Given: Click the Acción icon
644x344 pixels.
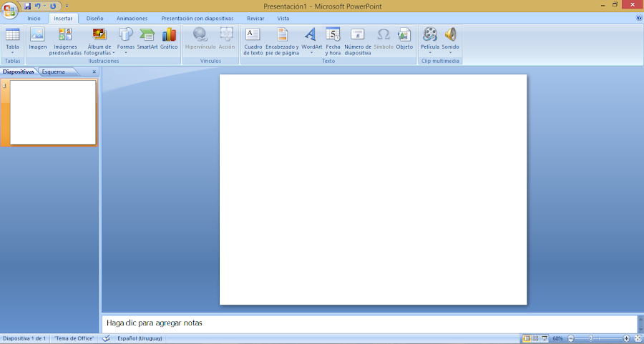Looking at the screenshot, I should coord(226,34).
